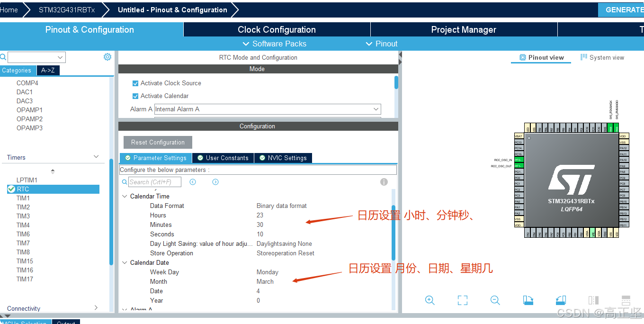This screenshot has height=324, width=644.
Task: Click the STM32G431RBTx chip body
Action: [x=571, y=180]
